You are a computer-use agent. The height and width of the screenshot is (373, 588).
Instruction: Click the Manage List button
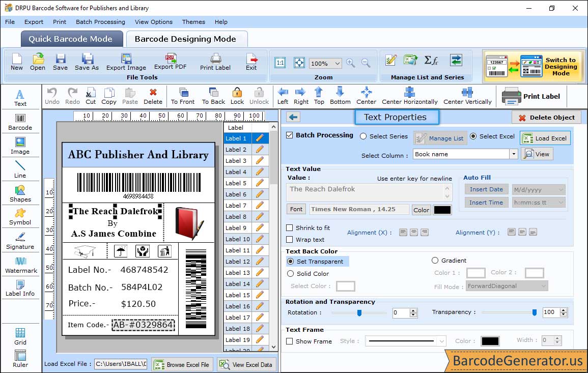pyautogui.click(x=440, y=138)
